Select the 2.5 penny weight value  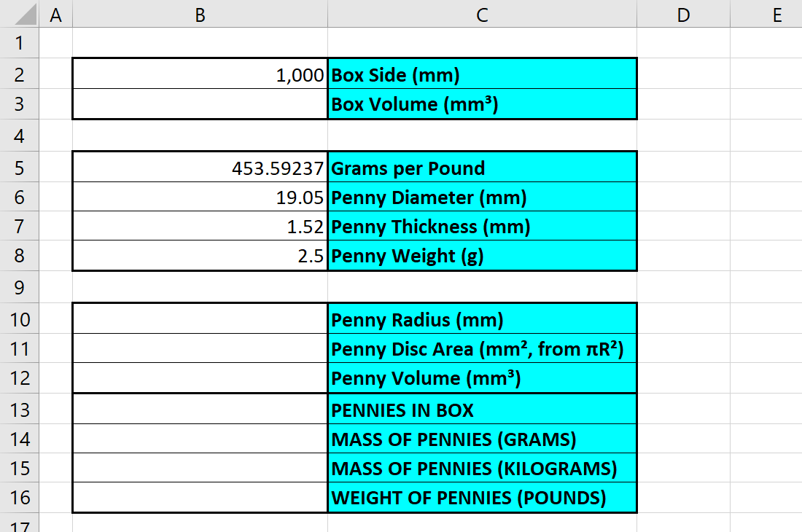(200, 256)
